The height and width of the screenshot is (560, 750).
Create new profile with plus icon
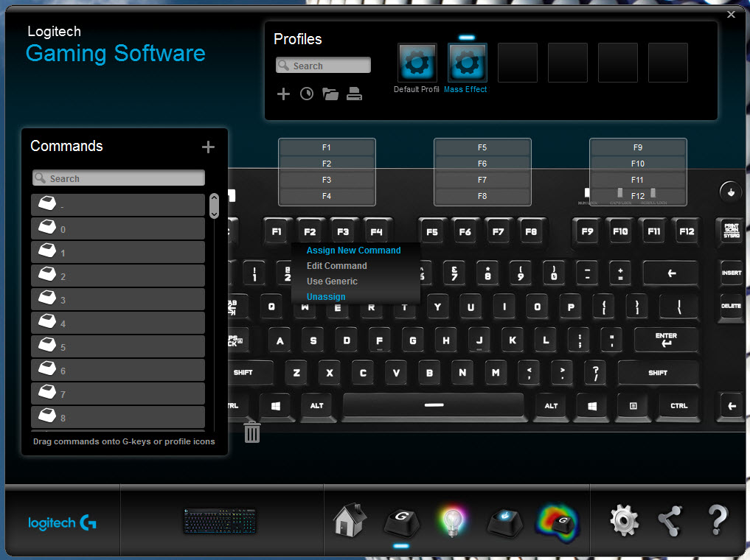point(283,94)
